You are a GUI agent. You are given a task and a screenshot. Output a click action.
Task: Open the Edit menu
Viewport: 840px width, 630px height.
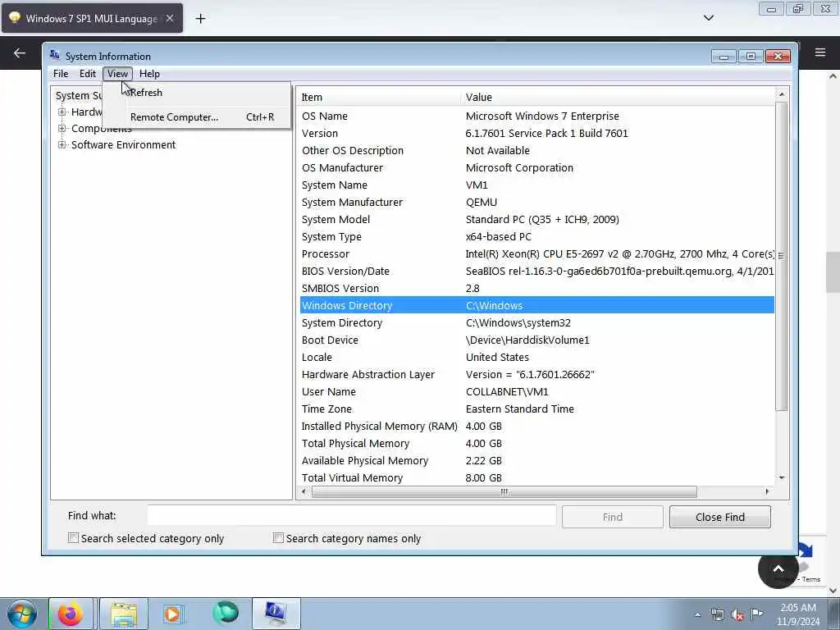[87, 74]
